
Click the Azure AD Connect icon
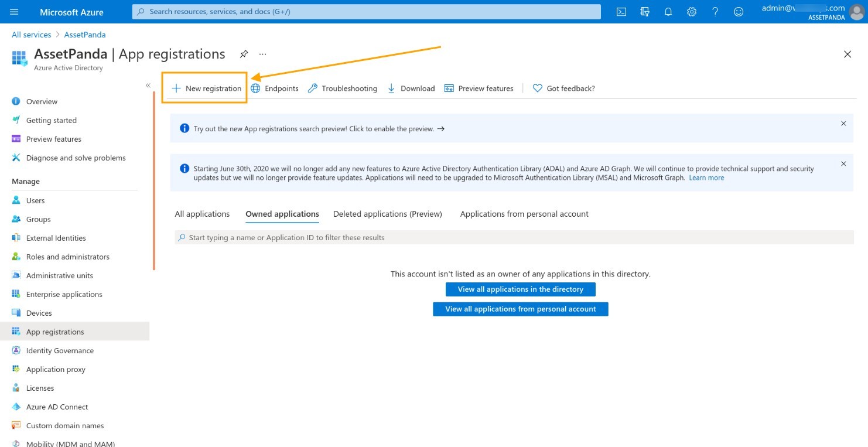click(16, 407)
